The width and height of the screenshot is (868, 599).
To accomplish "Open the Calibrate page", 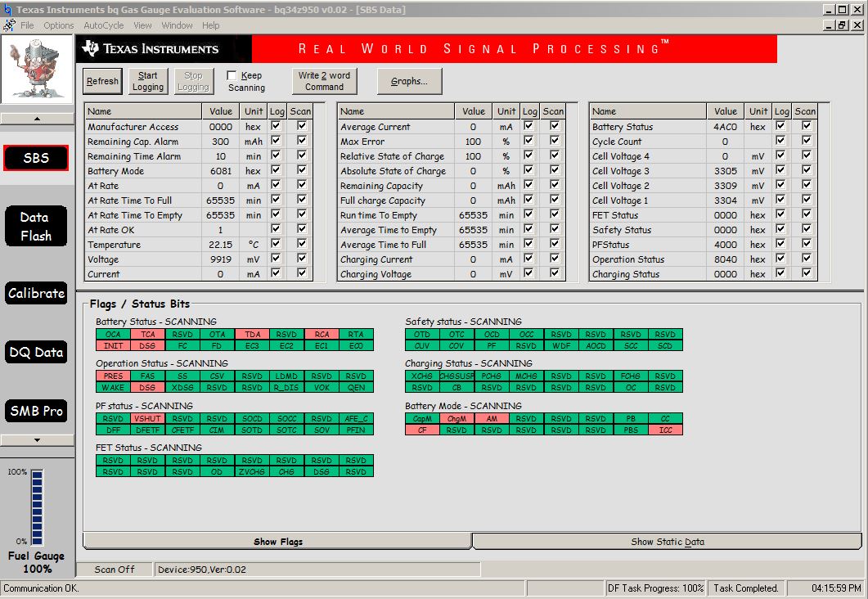I will tap(36, 293).
